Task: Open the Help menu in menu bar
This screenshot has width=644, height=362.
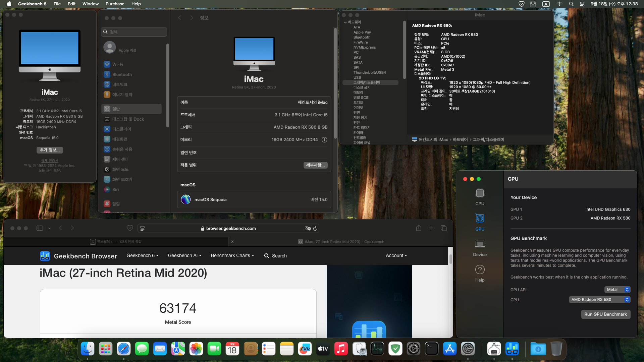Action: pos(136,4)
